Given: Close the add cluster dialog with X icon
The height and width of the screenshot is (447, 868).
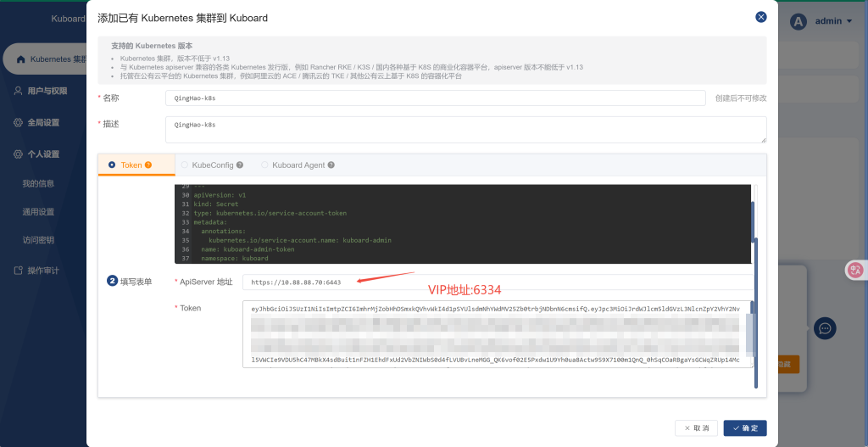Looking at the screenshot, I should (x=760, y=17).
